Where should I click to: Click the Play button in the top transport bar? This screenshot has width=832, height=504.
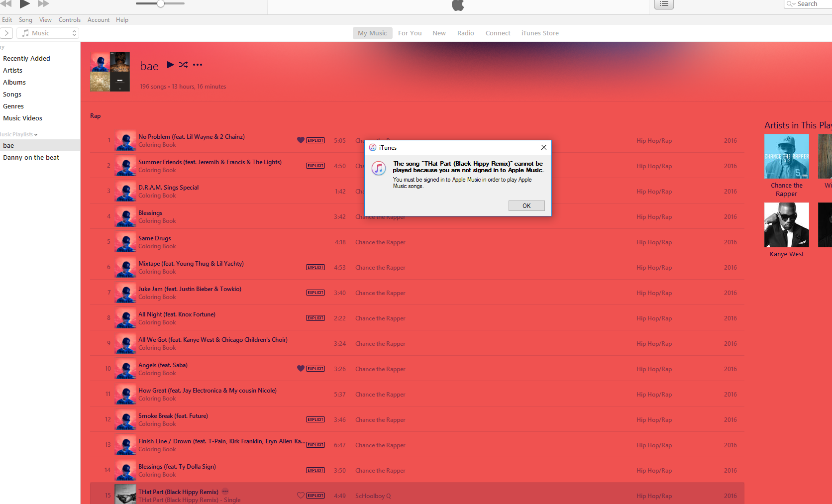(25, 4)
